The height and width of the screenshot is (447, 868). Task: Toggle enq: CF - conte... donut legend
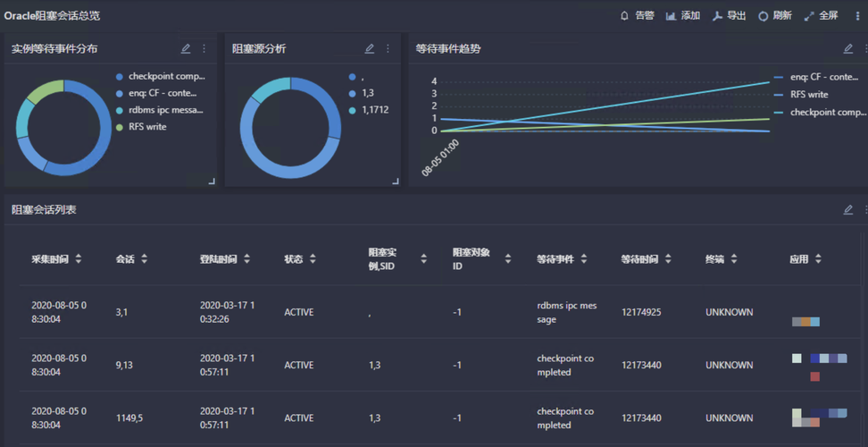[x=156, y=93]
